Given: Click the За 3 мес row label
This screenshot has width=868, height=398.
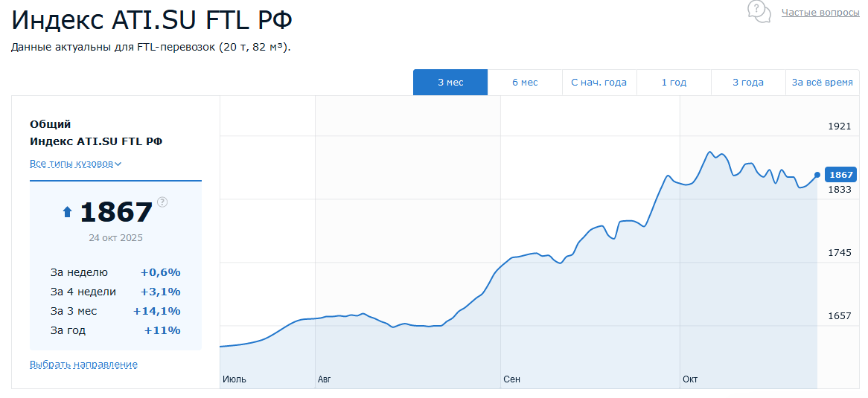Looking at the screenshot, I should tap(74, 311).
